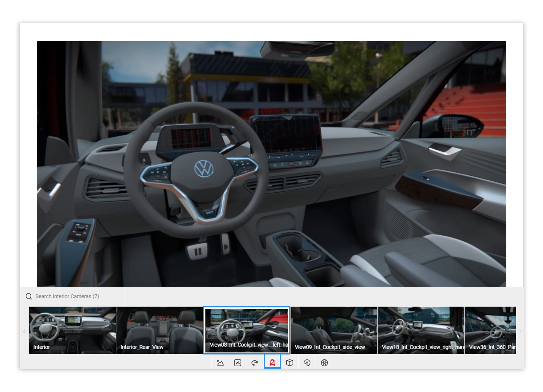This screenshot has height=392, width=543.
Task: Select the Interior camera thumbnail
Action: pos(72,330)
